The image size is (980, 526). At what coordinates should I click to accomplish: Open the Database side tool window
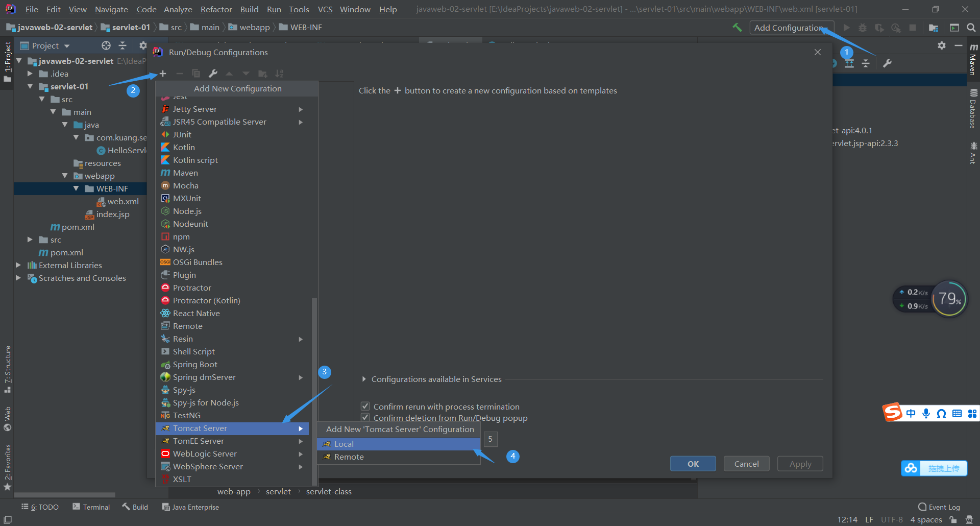973,109
